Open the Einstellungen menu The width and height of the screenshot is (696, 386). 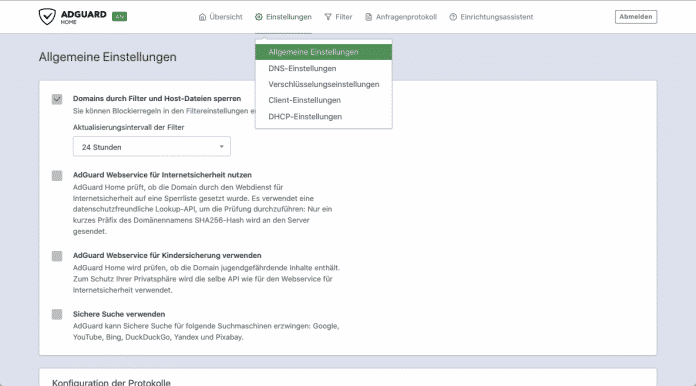pos(283,17)
